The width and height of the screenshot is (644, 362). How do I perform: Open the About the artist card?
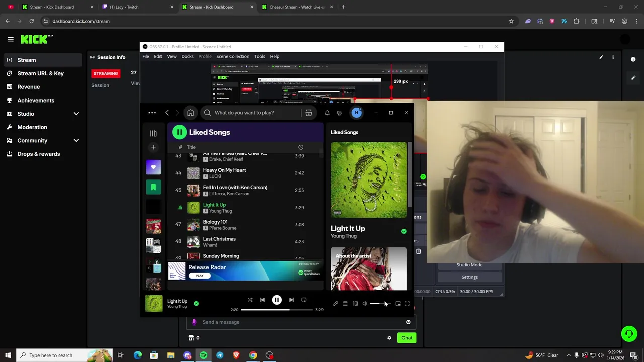click(368, 268)
